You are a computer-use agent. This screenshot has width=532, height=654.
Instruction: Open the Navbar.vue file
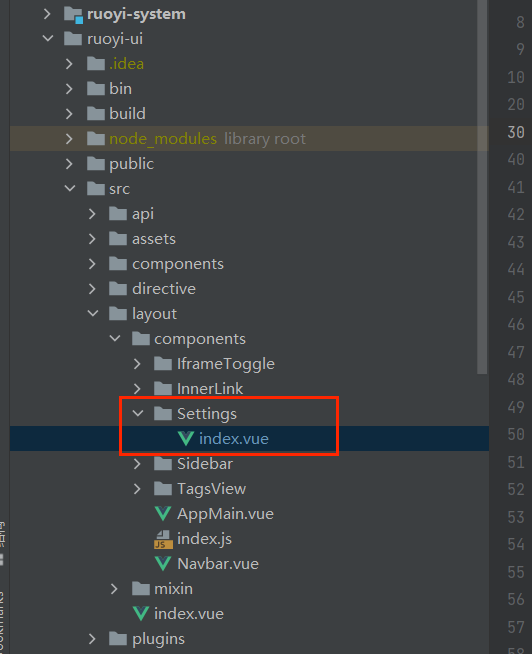pyautogui.click(x=218, y=563)
